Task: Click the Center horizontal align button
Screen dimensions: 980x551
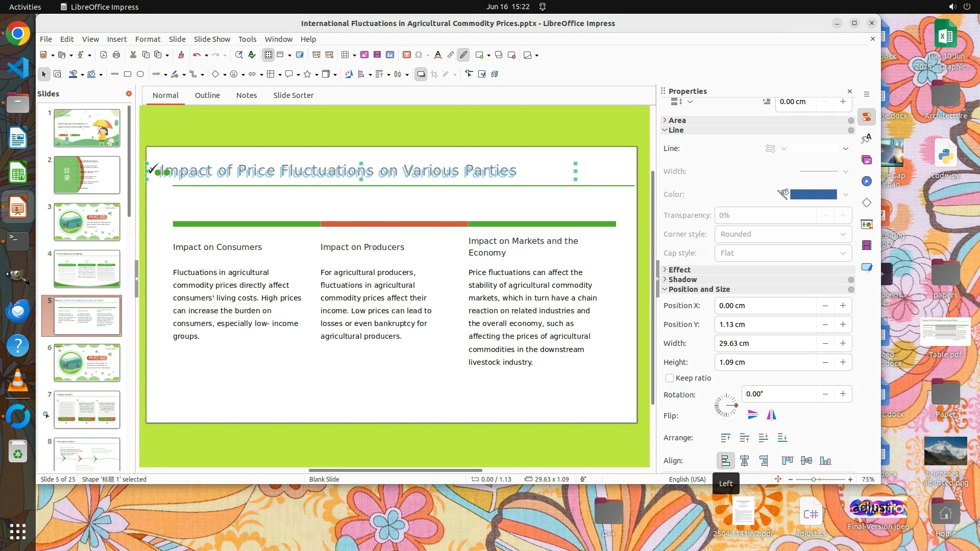Action: (745, 461)
